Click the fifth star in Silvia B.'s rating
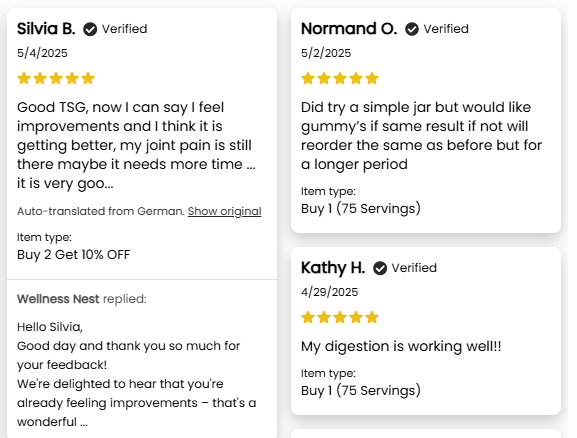 pyautogui.click(x=88, y=78)
